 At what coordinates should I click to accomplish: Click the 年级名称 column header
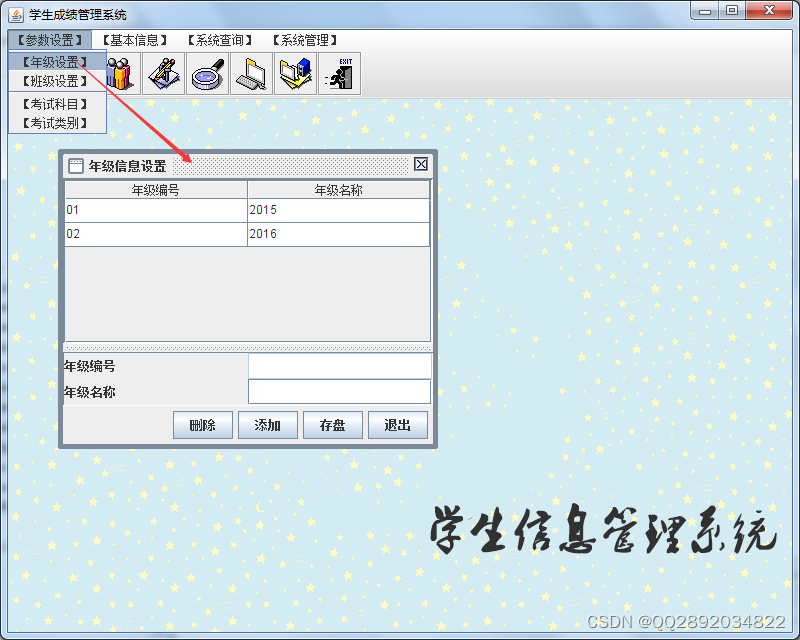(x=339, y=190)
